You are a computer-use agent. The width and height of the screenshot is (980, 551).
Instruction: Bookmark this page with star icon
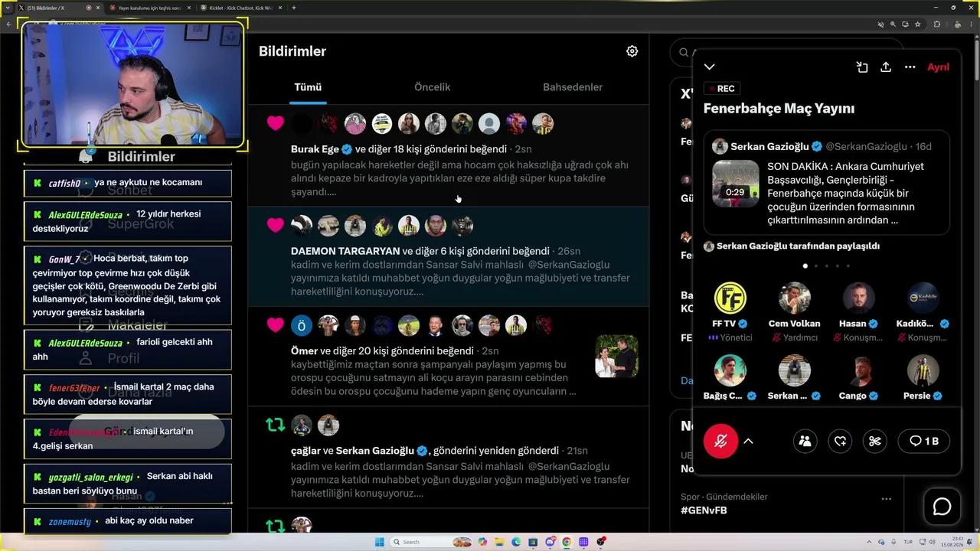[x=918, y=24]
